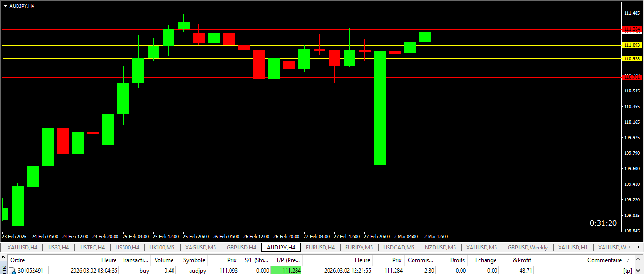Screen dimensions: 644x274
Task: Click the T/P column header
Action: coord(286,260)
